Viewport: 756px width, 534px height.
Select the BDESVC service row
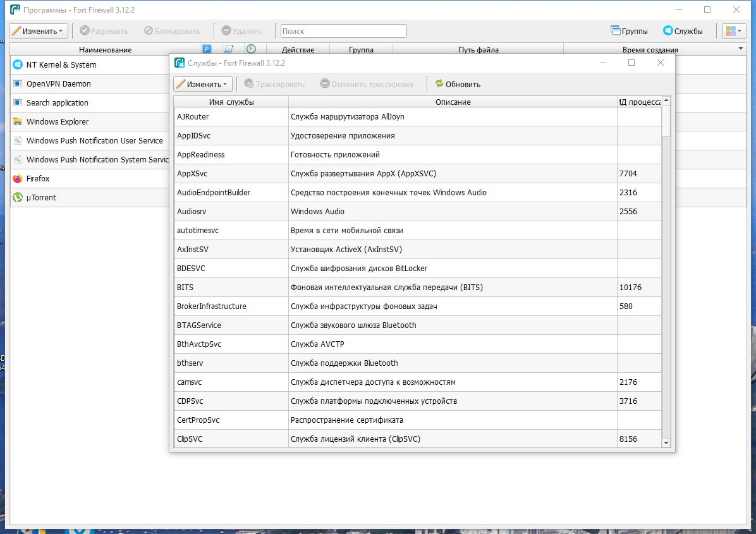pos(418,269)
